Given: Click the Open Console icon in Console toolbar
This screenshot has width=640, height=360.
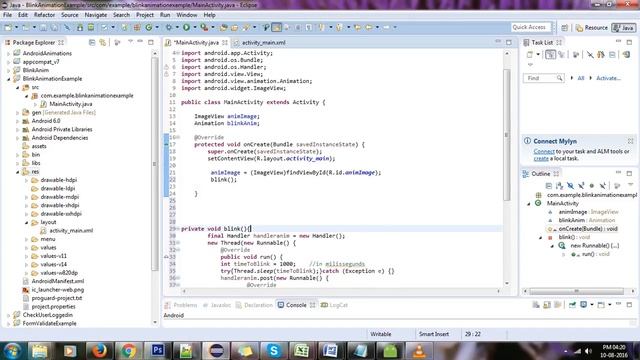Looking at the screenshot, I should pos(601,305).
